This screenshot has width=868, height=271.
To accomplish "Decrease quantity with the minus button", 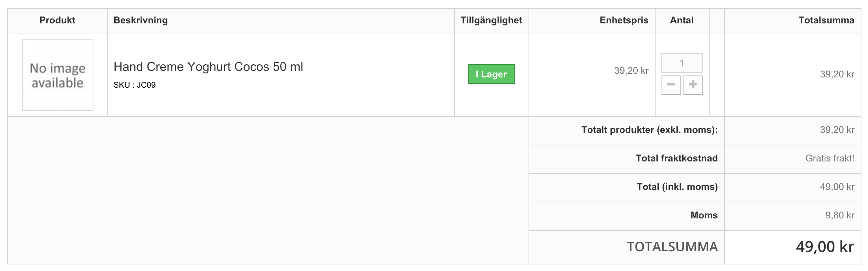I will point(671,85).
